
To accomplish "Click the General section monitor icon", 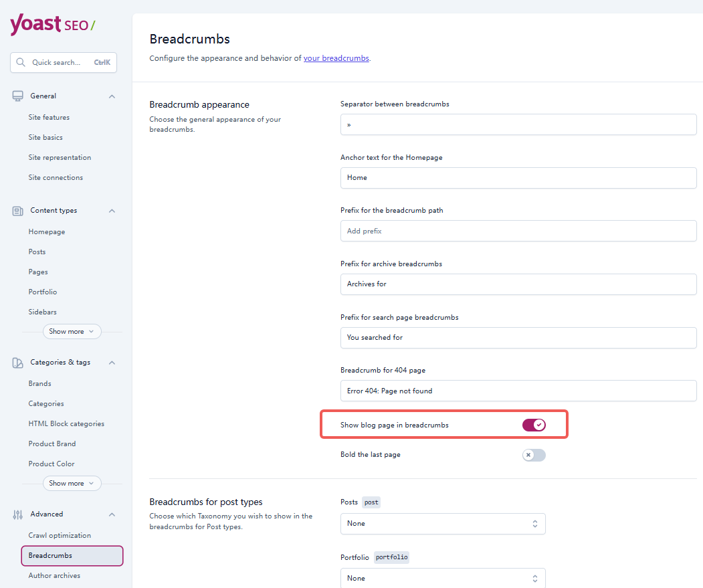I will (17, 95).
